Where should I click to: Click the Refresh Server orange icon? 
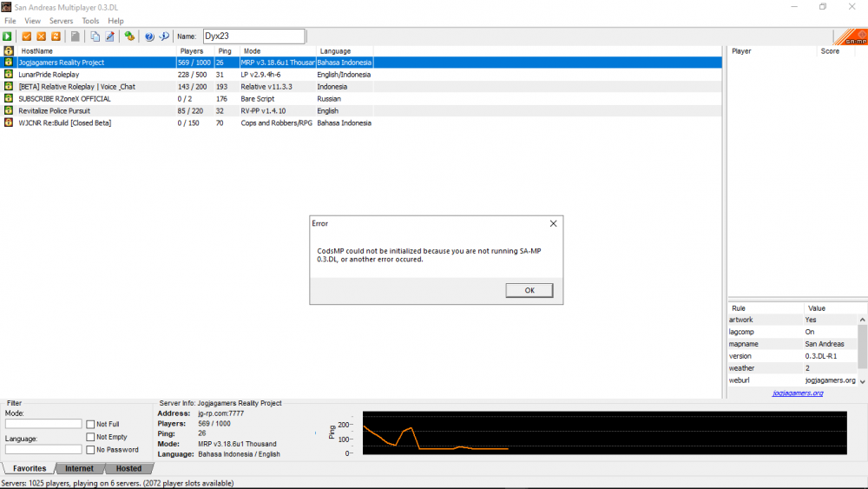56,36
